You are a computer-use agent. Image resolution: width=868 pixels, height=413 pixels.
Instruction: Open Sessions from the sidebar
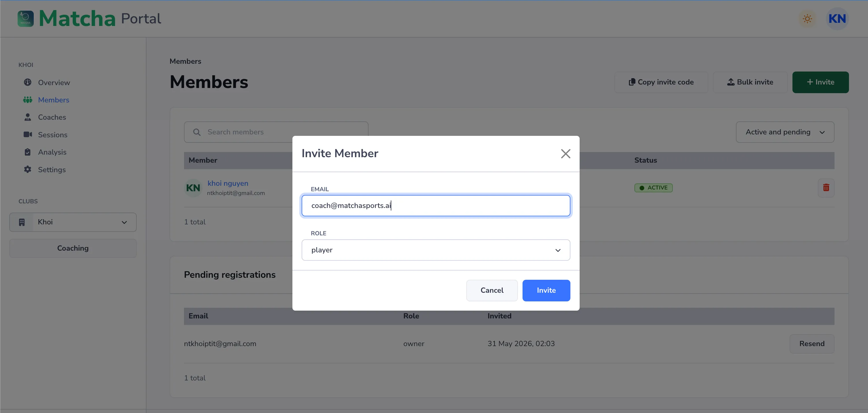52,135
